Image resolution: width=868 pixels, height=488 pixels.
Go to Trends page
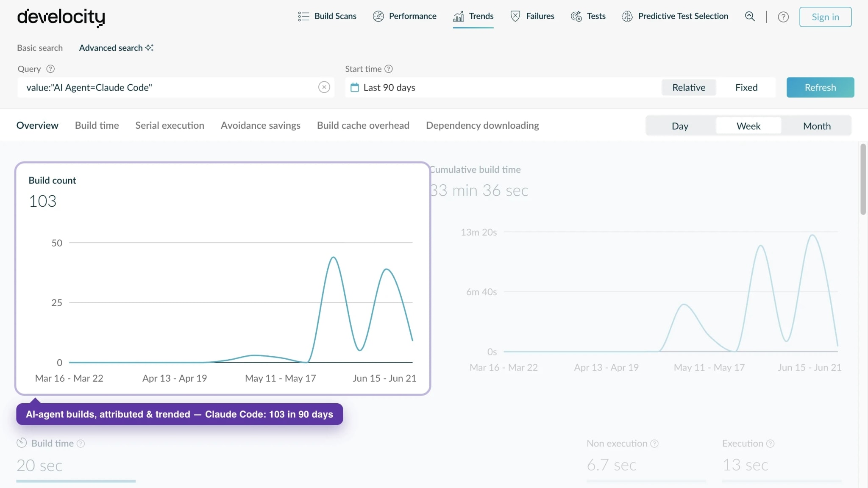[473, 16]
